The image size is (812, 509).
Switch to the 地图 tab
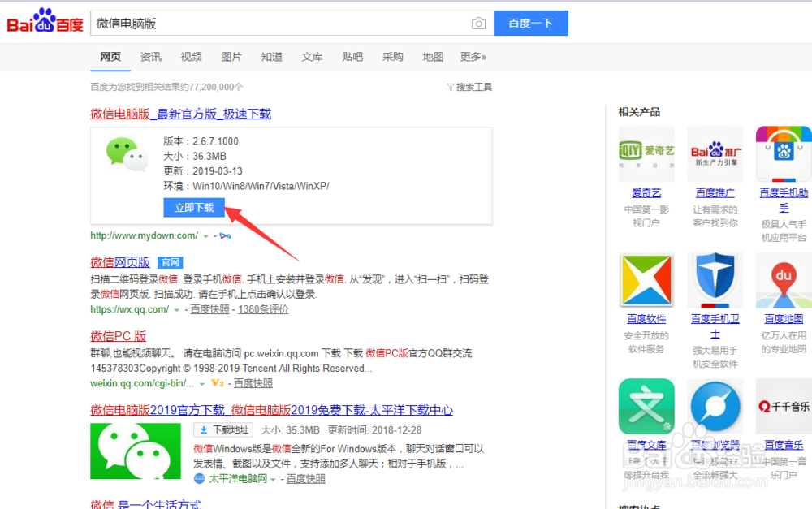pos(433,57)
